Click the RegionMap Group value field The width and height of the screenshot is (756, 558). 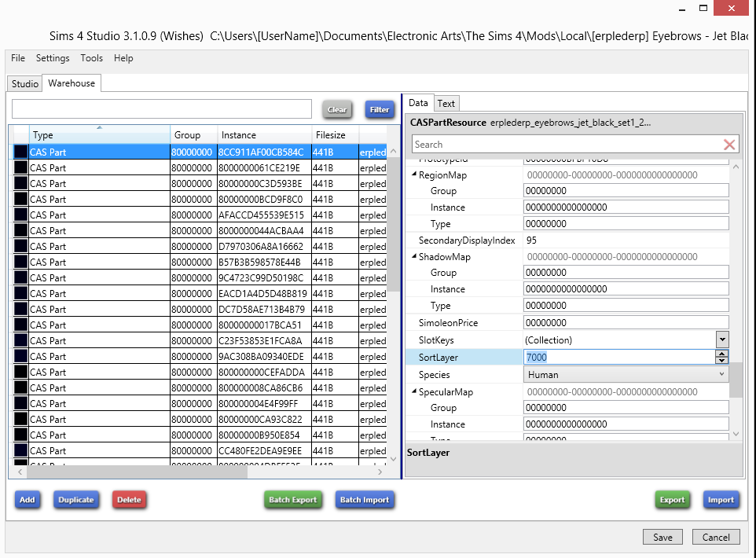626,191
